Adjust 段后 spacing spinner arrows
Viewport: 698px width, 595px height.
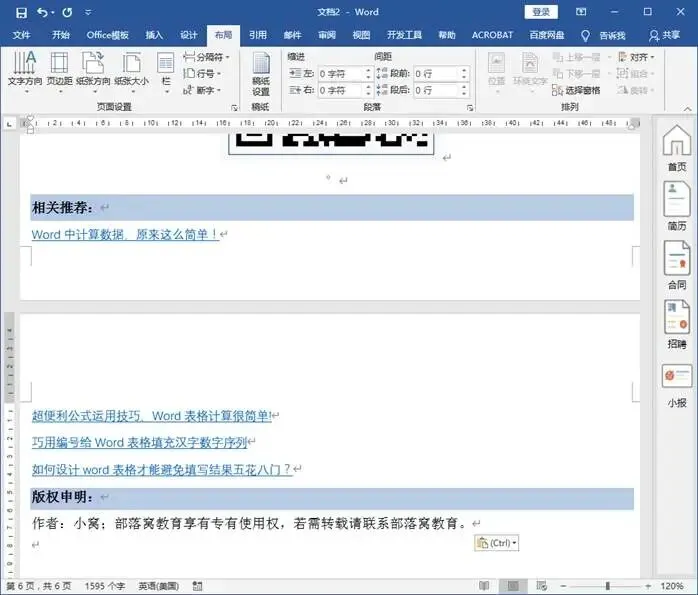click(x=464, y=90)
